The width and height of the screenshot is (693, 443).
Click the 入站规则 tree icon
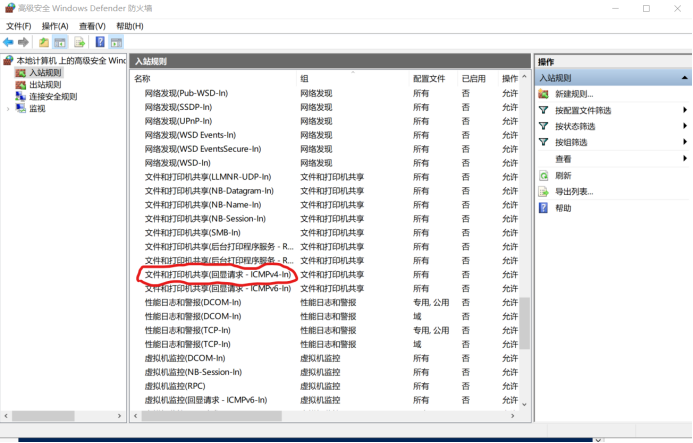[x=20, y=73]
